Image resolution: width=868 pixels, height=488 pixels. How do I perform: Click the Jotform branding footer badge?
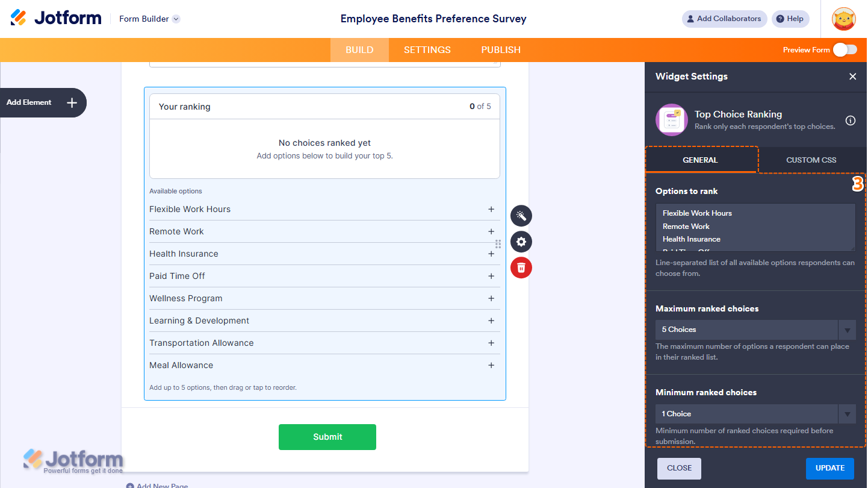click(x=73, y=461)
